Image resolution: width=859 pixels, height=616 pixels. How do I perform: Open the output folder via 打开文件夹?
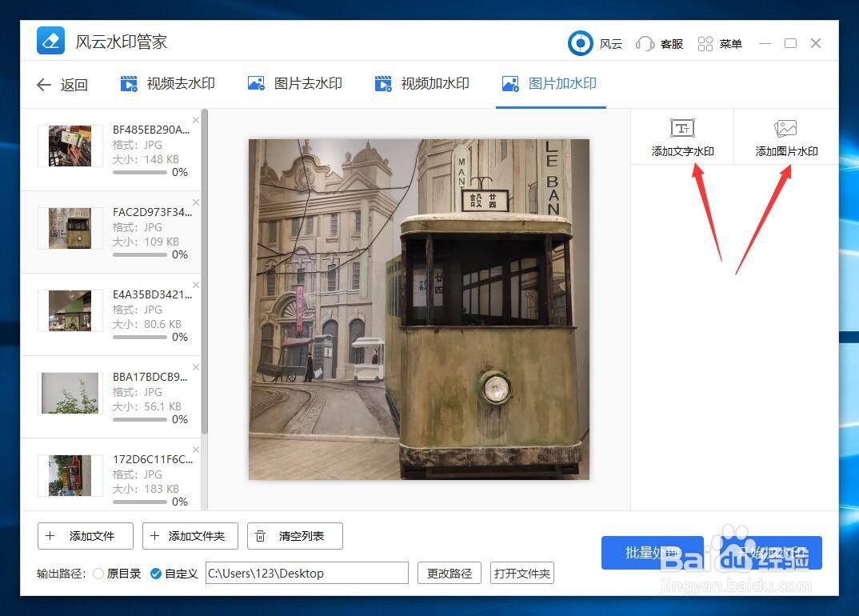point(521,574)
